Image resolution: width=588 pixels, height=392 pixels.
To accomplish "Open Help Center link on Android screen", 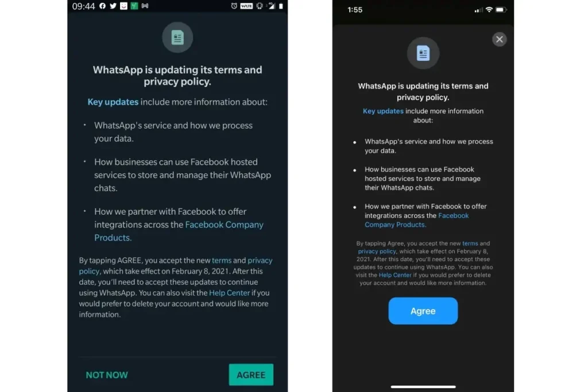I will pos(229,293).
